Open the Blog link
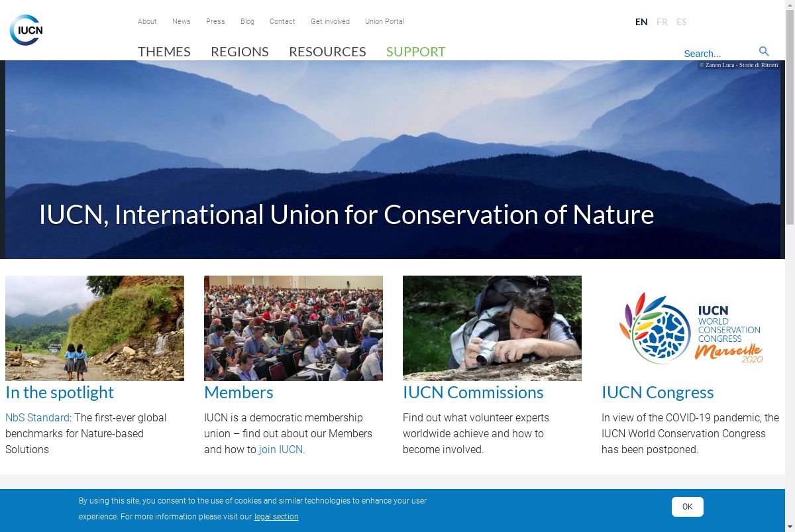The width and height of the screenshot is (795, 532). tap(247, 21)
